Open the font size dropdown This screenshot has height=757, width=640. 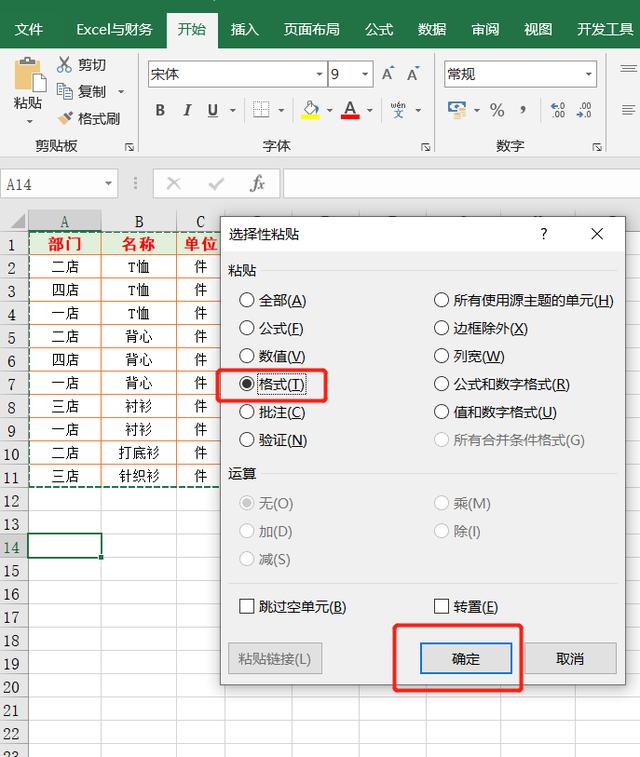pos(365,74)
